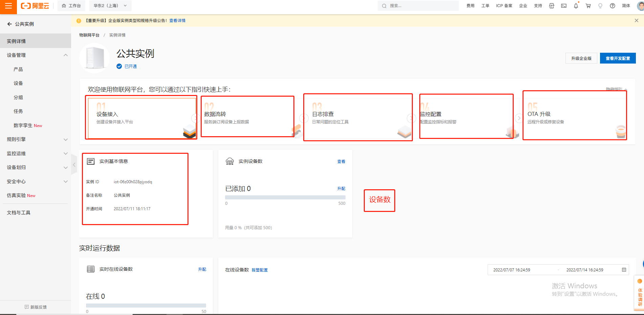Image resolution: width=644 pixels, height=315 pixels.
Task: Open 仿真实验 New in sidebar
Action: click(x=21, y=195)
